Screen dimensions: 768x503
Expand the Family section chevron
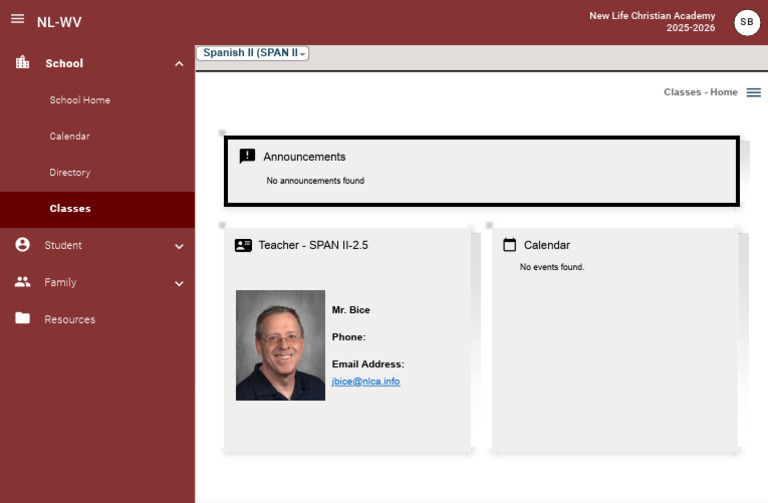[x=179, y=284]
